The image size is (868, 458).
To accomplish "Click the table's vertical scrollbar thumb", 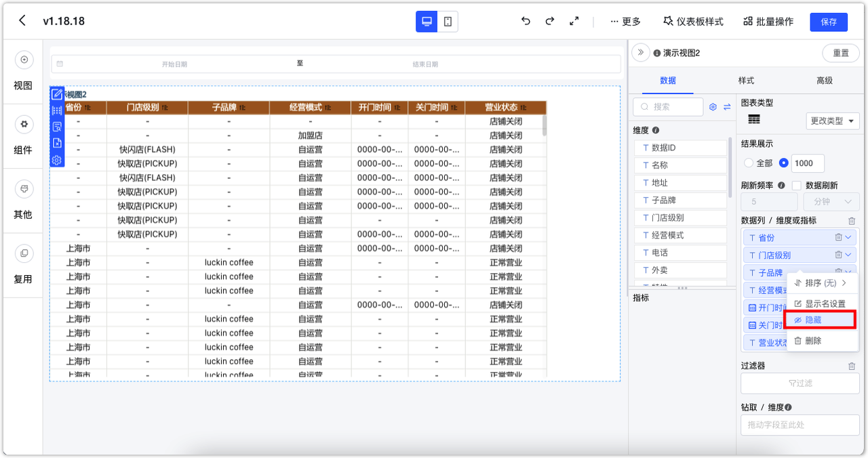I will point(544,125).
